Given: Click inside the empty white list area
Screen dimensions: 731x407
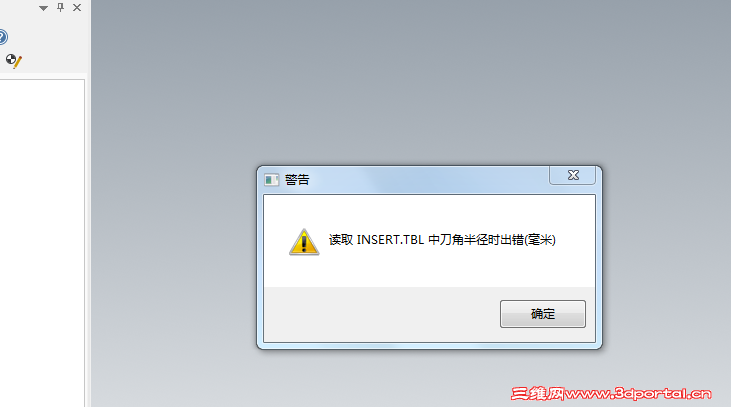Looking at the screenshot, I should pyautogui.click(x=42, y=242).
